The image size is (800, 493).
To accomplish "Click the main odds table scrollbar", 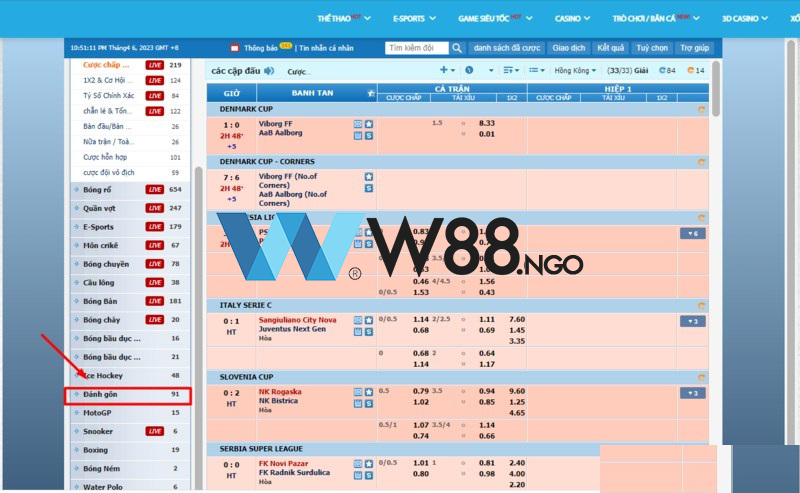I will pyautogui.click(x=716, y=88).
